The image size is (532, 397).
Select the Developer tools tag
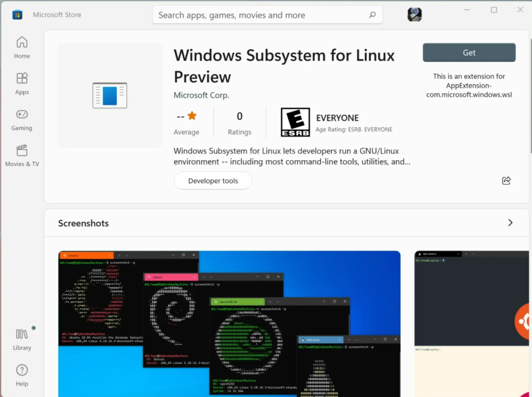coord(213,180)
